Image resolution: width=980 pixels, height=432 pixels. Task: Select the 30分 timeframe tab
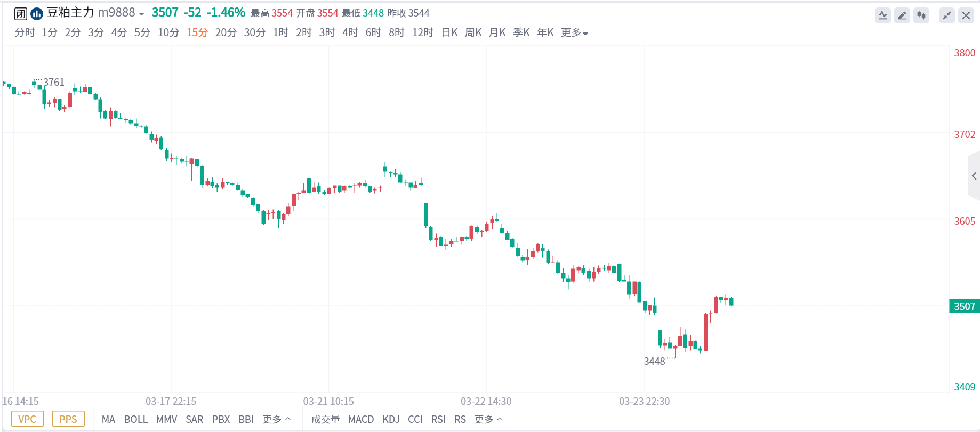click(x=254, y=33)
